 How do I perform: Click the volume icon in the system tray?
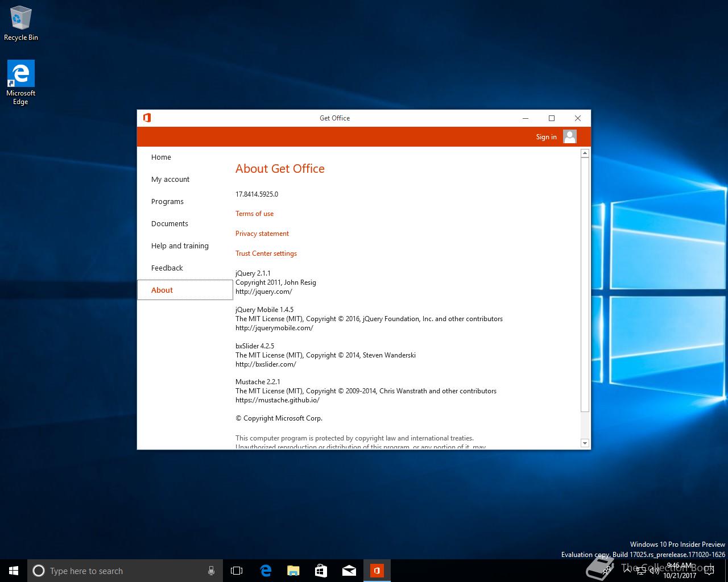tap(655, 571)
